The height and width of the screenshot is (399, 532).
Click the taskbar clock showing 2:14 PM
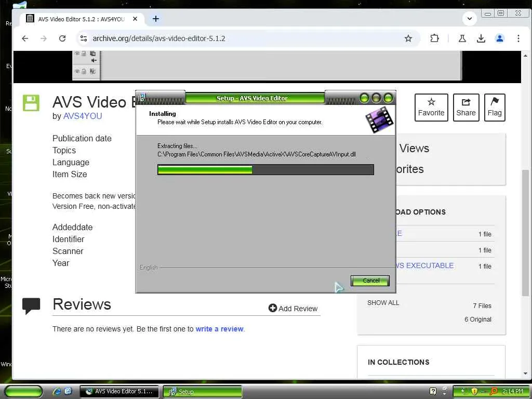point(512,391)
